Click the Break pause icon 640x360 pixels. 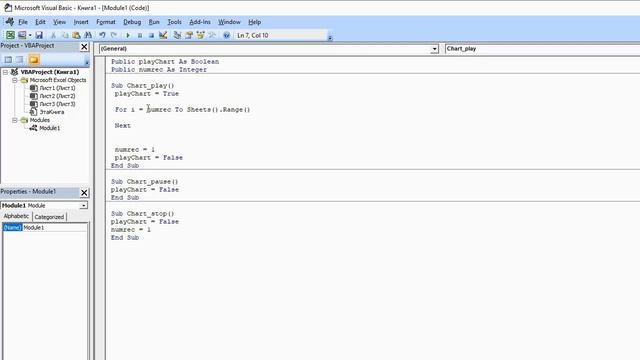tap(140, 36)
